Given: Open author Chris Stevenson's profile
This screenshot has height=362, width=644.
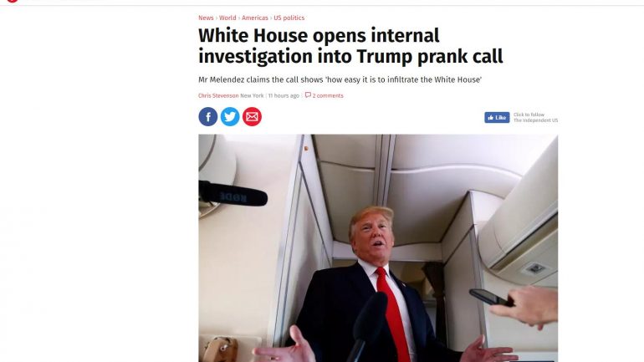Looking at the screenshot, I should click(x=218, y=95).
